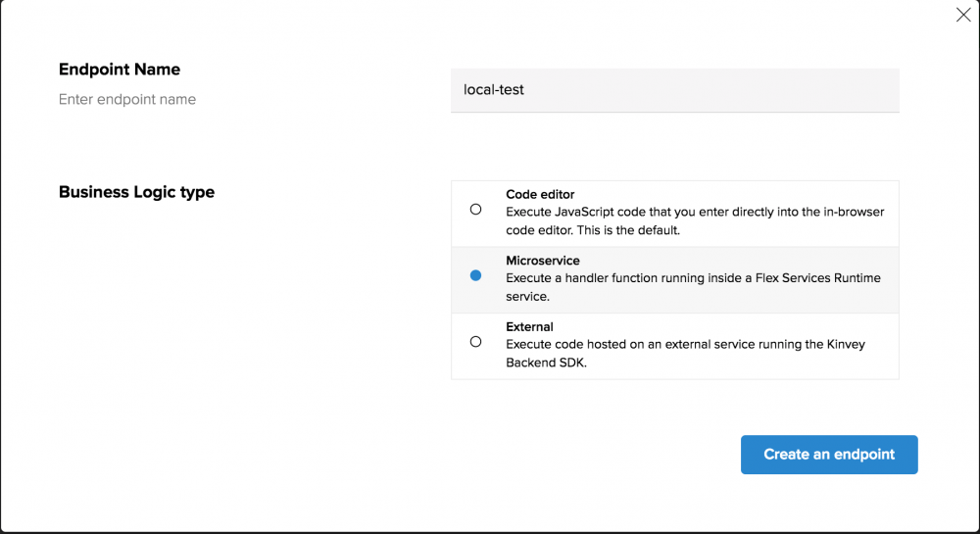Click the 'Enter endpoint name' helper text

(127, 99)
